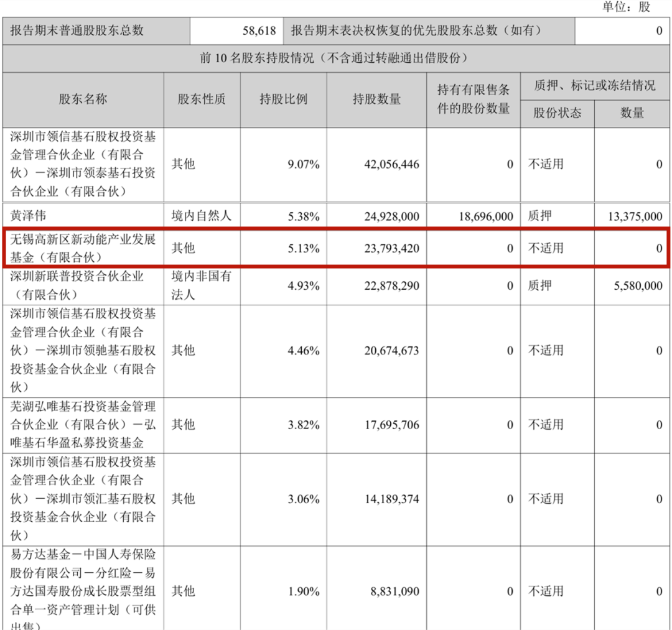672x630 pixels.
Task: Select the 5,580,000 pledged quantity cell
Action: click(638, 285)
